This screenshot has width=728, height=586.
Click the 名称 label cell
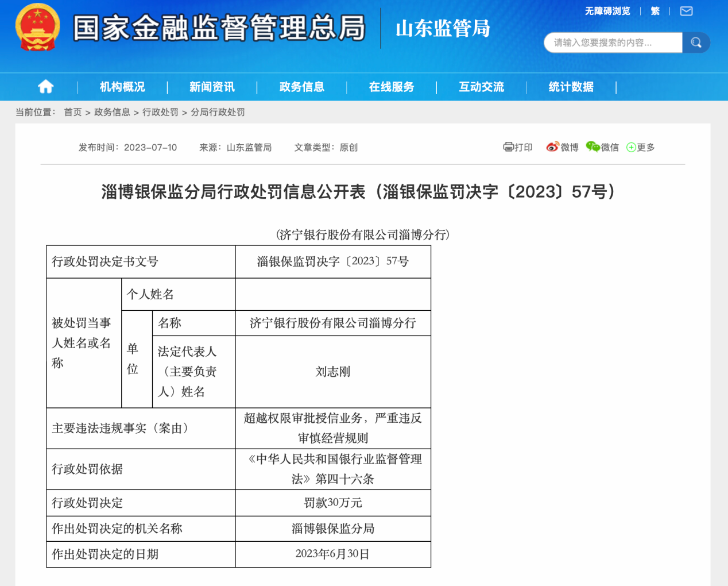pos(194,323)
